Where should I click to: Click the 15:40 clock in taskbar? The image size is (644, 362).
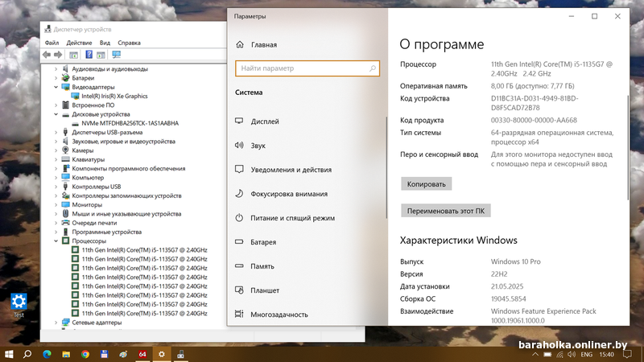607,355
